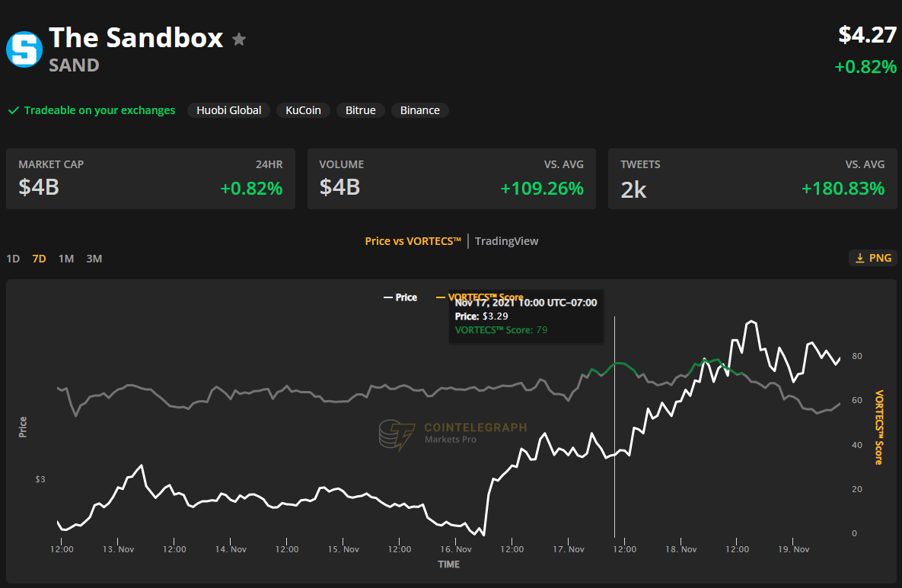Click the green tradeable checkmark icon
This screenshot has height=588, width=902.
coord(13,110)
